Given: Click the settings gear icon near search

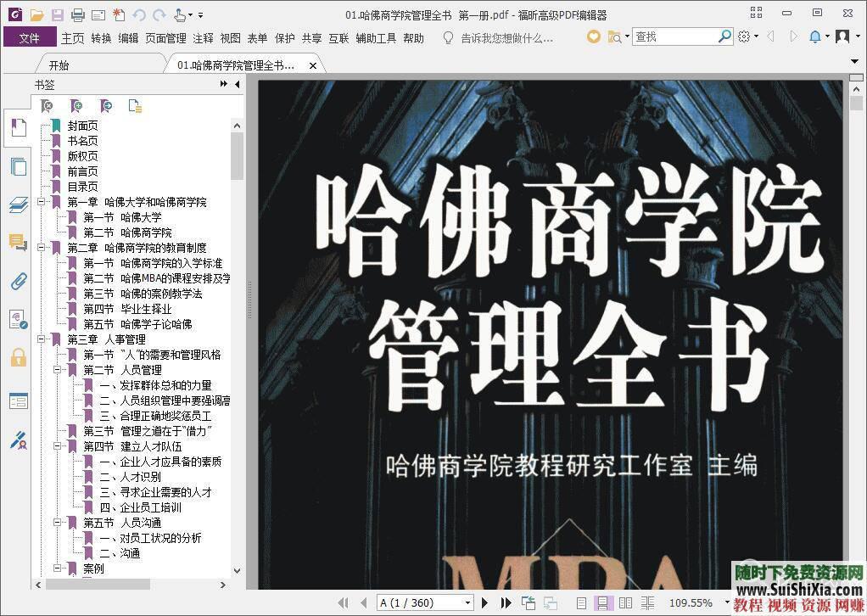Looking at the screenshot, I should (x=744, y=36).
